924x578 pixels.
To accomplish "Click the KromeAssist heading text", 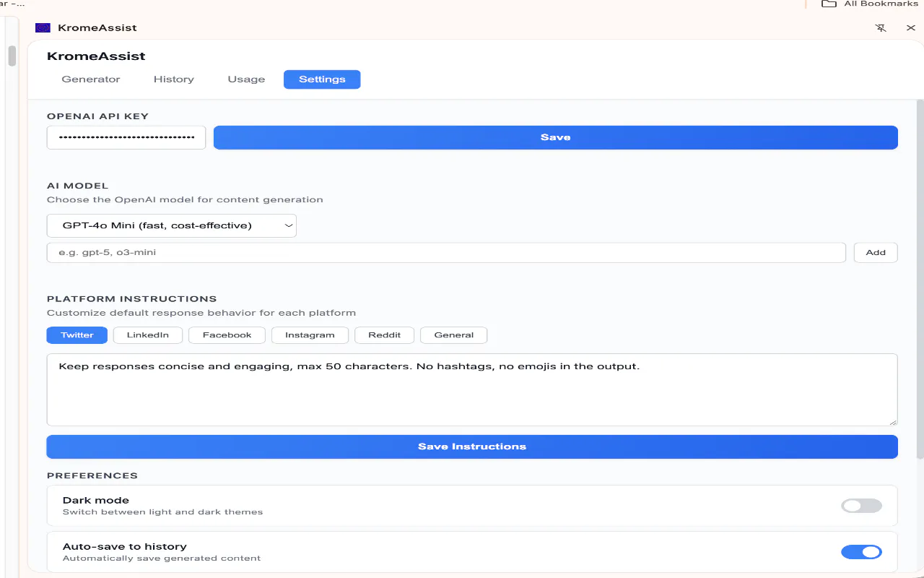I will [x=96, y=56].
